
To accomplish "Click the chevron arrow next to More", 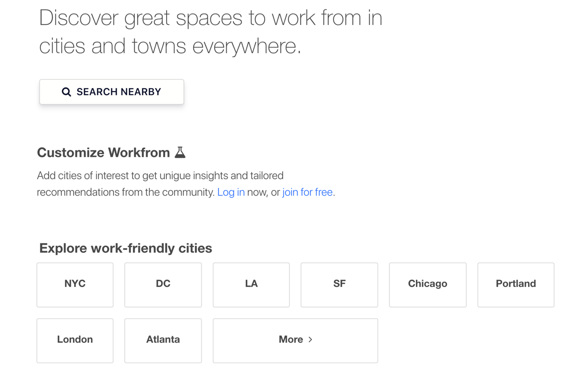I will pyautogui.click(x=310, y=340).
